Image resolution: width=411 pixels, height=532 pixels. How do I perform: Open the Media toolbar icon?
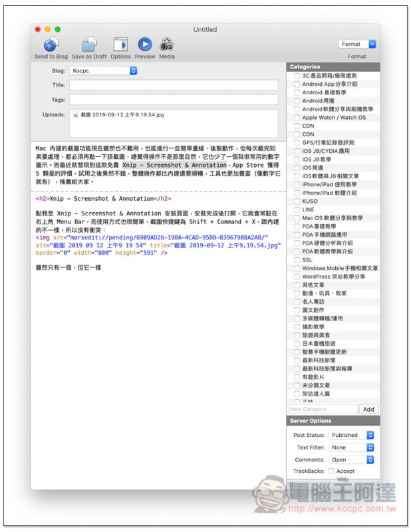[x=167, y=45]
